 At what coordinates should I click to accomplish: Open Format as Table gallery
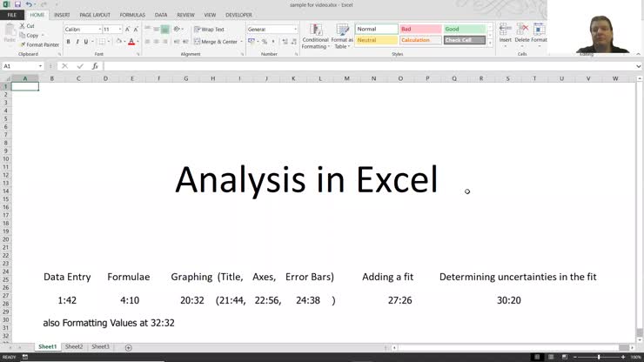click(342, 37)
